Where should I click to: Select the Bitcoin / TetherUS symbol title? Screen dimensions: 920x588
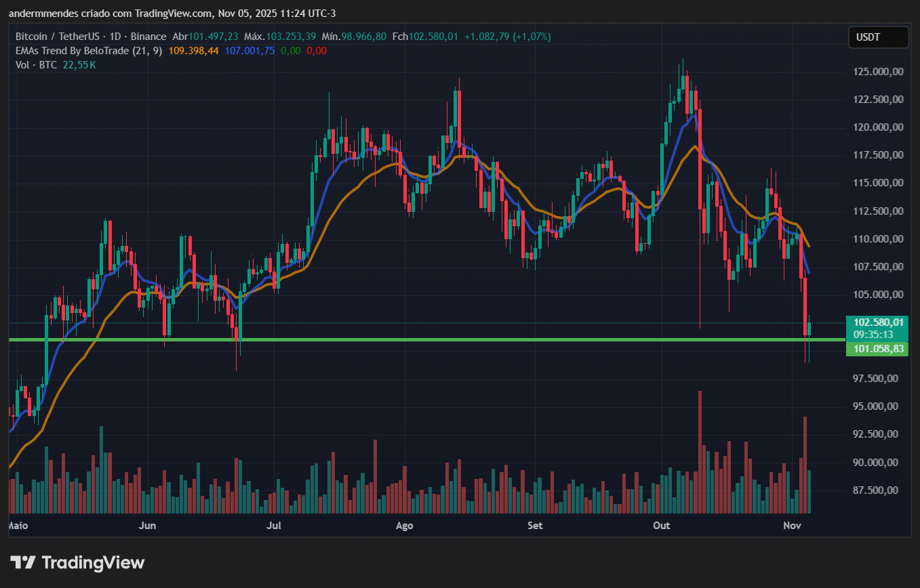[x=90, y=36]
